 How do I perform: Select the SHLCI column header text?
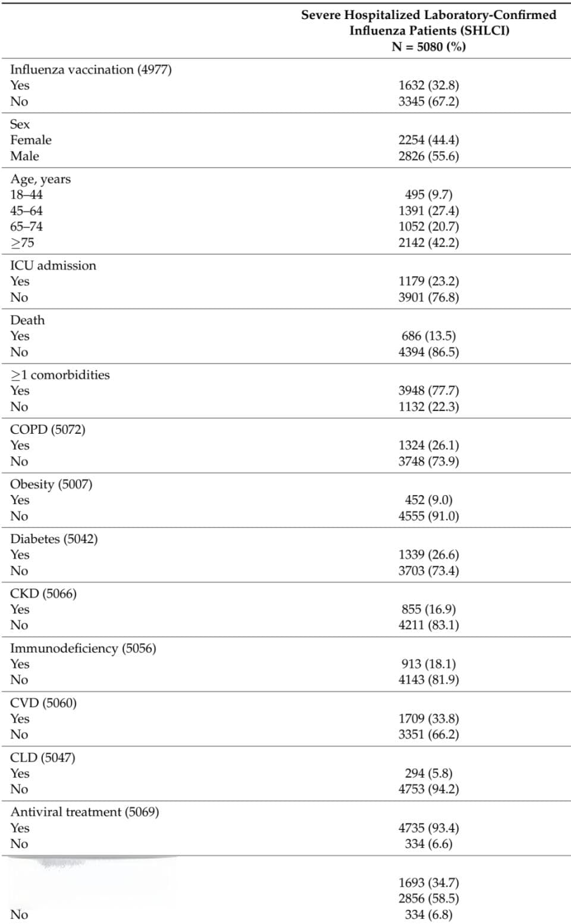pos(428,30)
